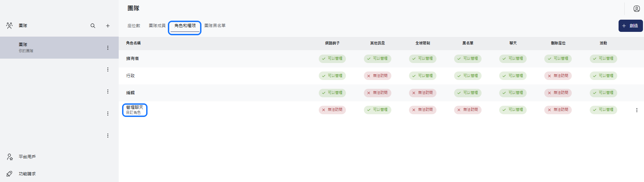Open the three-dot menu for the 團隊 item

(x=108, y=48)
